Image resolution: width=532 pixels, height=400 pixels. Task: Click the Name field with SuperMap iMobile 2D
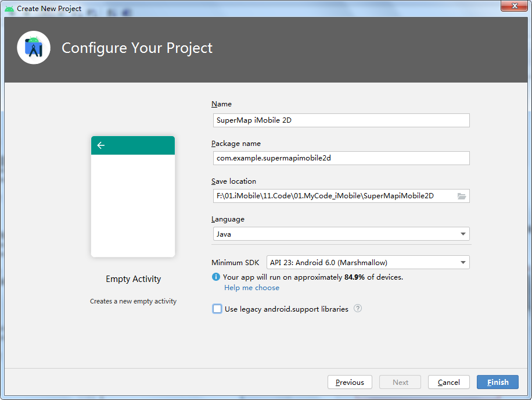[x=342, y=120]
